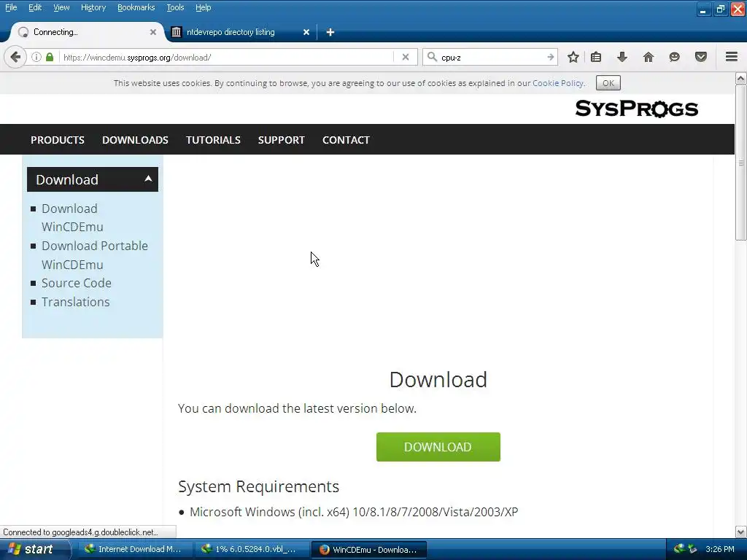Open DOWNLOADS in site navigation
Screen dimensions: 747x560
point(135,140)
